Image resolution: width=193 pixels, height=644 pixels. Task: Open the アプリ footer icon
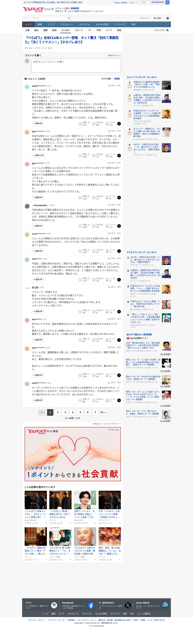[x=54, y=605]
